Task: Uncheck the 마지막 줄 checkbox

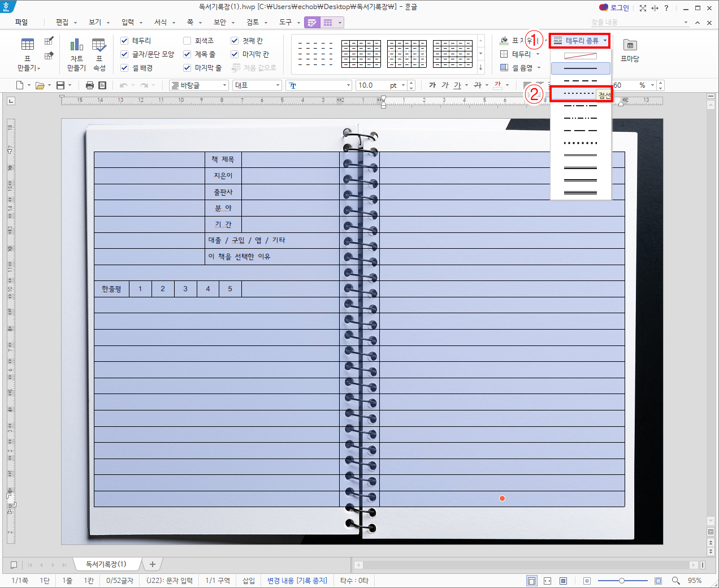Action: (187, 68)
